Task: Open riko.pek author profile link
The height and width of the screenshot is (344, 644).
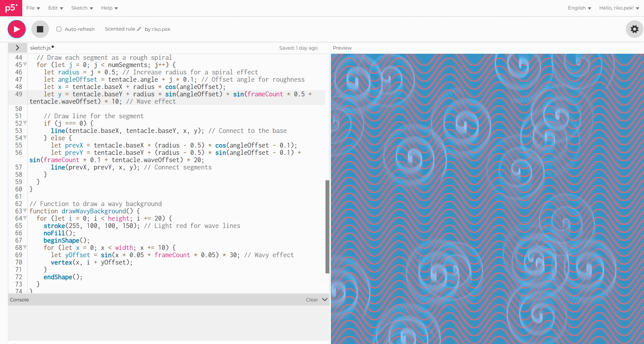Action: [161, 29]
